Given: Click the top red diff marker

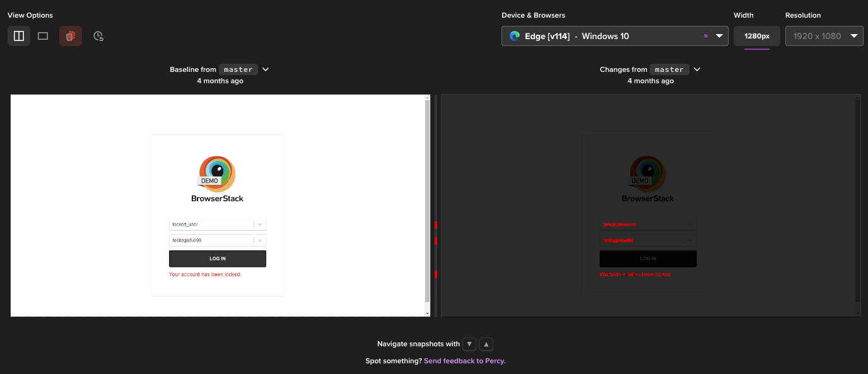Looking at the screenshot, I should pyautogui.click(x=436, y=225).
